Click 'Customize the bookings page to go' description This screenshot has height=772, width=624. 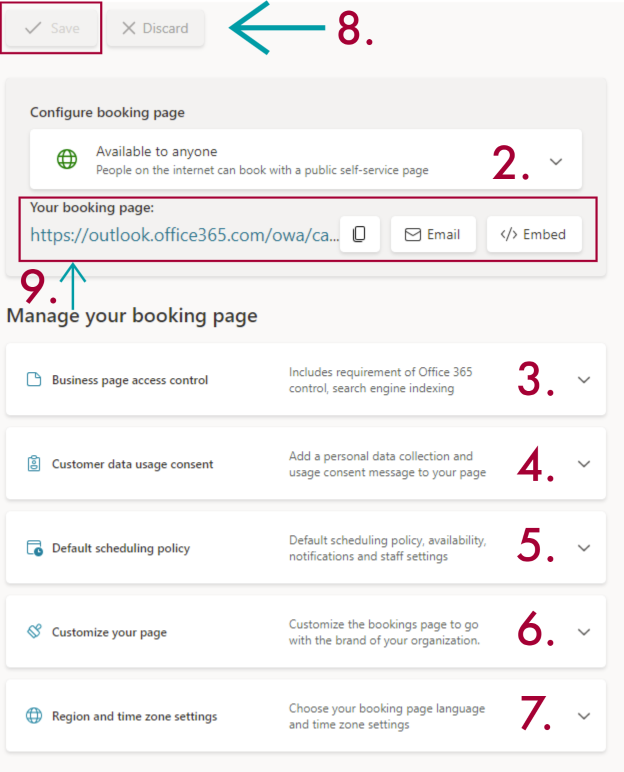[384, 632]
